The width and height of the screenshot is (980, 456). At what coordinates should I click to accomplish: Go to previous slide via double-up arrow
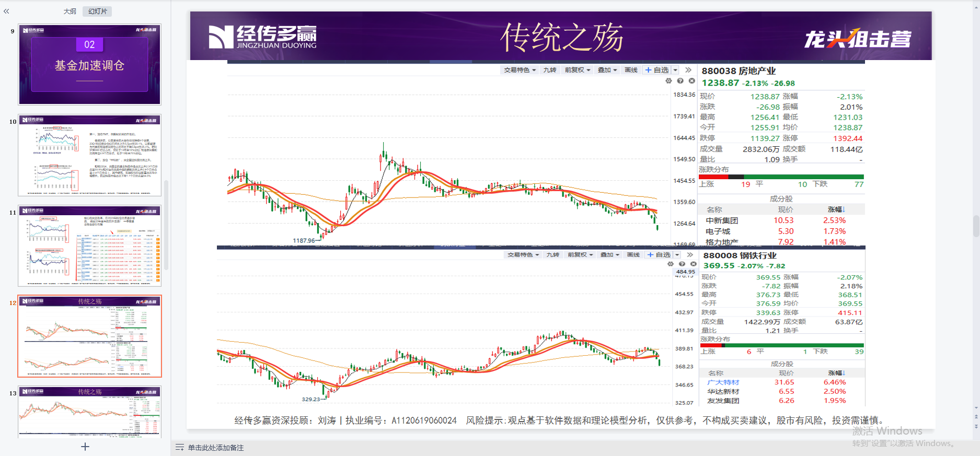coord(976,417)
